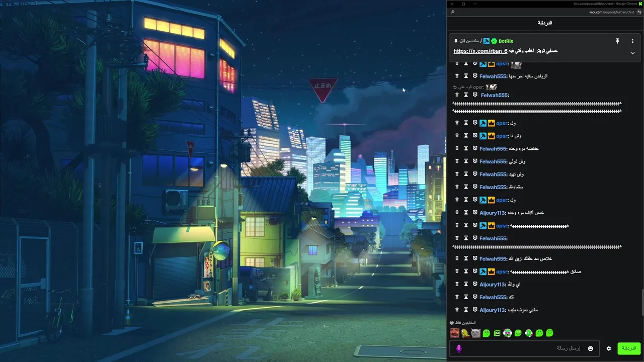This screenshot has width=644, height=362.
Task: Timeout Aljoury113 on "خمس آلاف مره وحده" row
Action: tap(466, 213)
